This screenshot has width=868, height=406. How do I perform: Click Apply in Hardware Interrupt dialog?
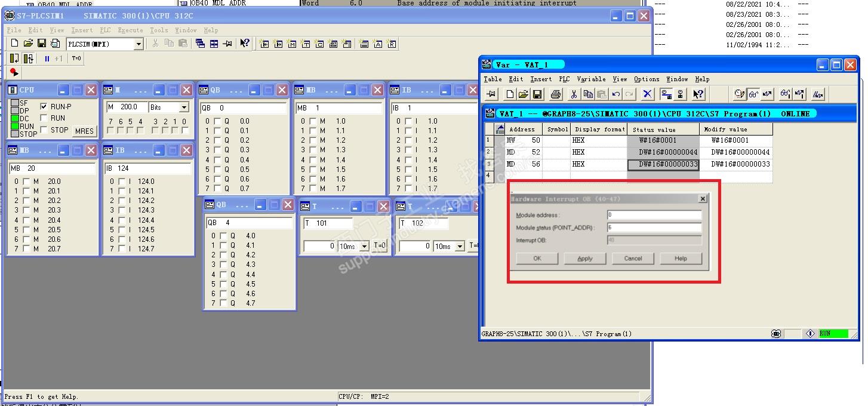pyautogui.click(x=585, y=259)
